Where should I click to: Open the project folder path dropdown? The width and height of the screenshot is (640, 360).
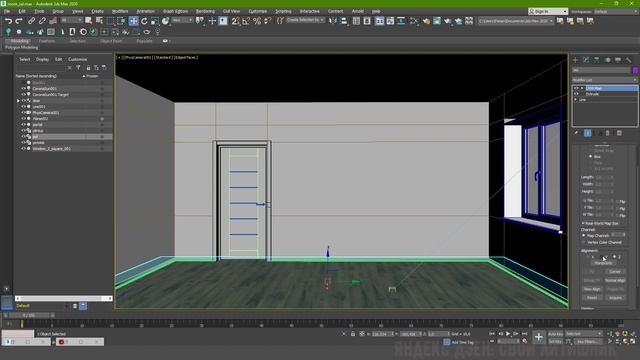(x=516, y=20)
